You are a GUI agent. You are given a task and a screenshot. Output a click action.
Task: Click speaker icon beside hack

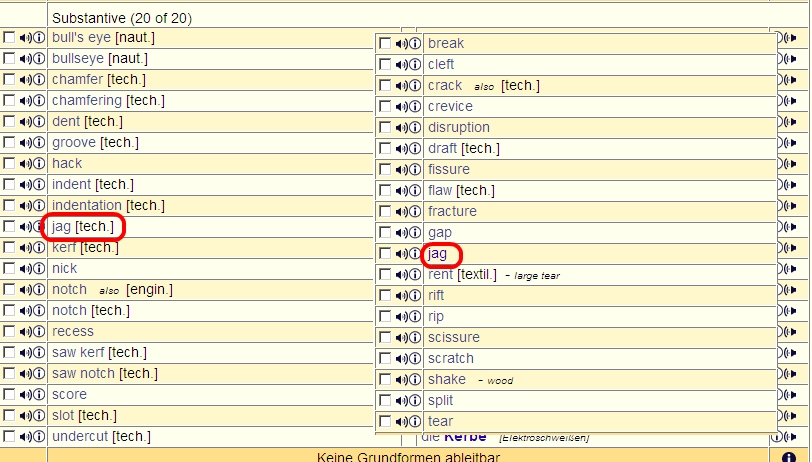tap(25, 164)
